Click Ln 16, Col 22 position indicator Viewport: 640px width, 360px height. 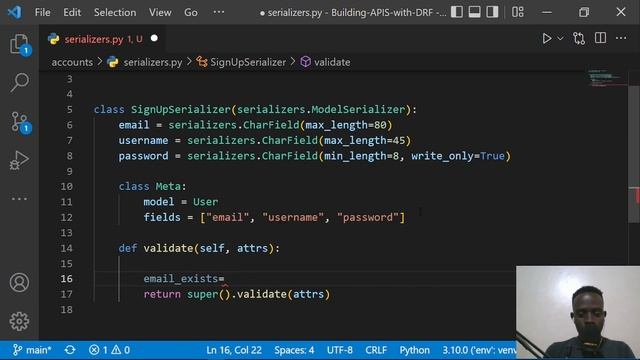pyautogui.click(x=234, y=350)
